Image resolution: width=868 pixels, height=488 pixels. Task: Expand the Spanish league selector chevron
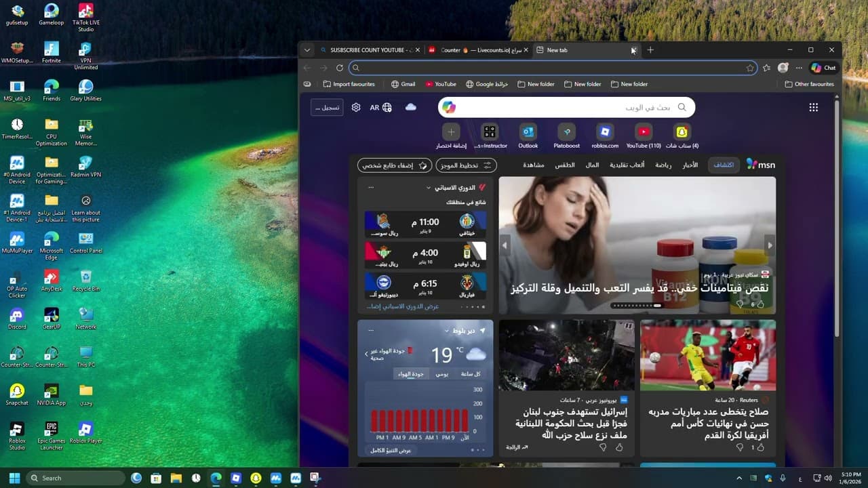pyautogui.click(x=429, y=188)
